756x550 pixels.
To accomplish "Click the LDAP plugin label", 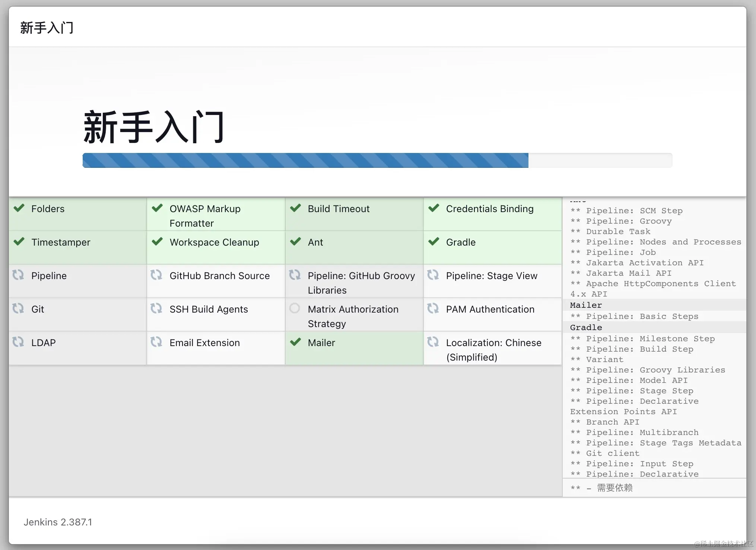I will [44, 343].
